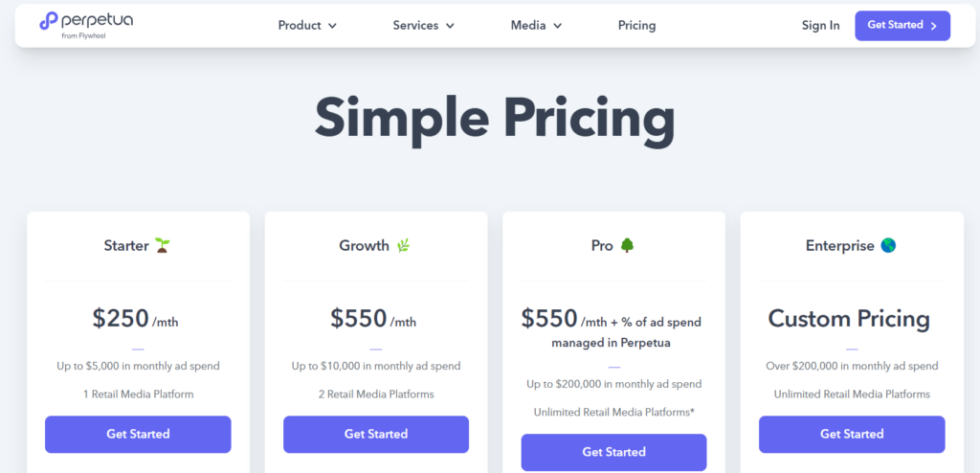The height and width of the screenshot is (473, 980).
Task: Go to the Pricing page link
Action: (x=636, y=26)
